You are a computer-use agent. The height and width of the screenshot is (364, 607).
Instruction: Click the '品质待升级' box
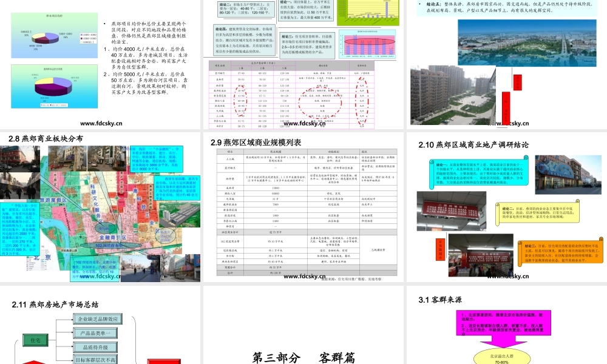tap(95, 347)
